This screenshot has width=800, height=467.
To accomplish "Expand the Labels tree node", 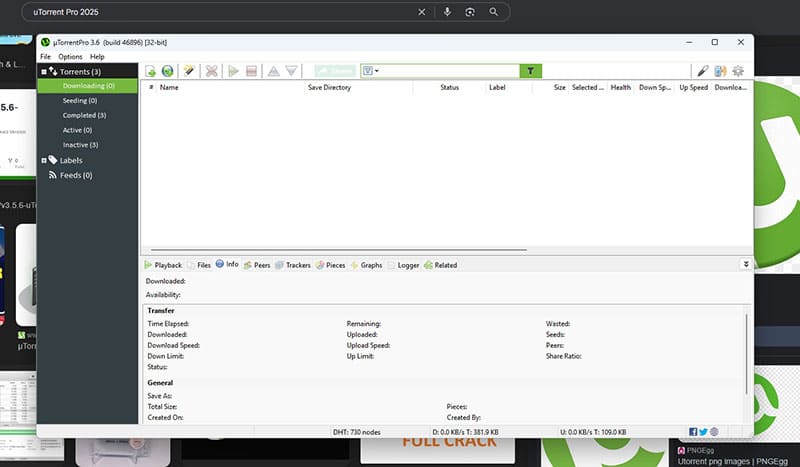I will 44,160.
